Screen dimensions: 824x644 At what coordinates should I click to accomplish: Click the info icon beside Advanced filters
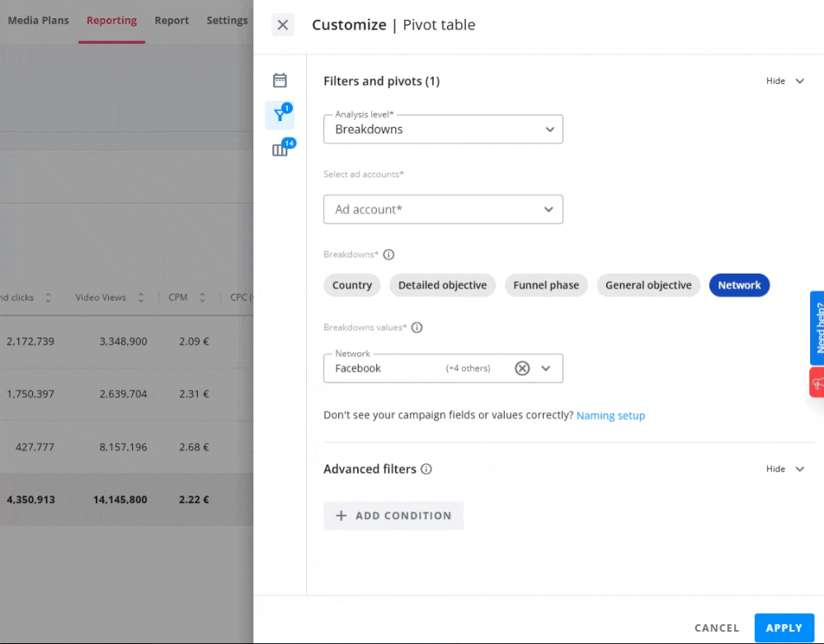tap(426, 469)
